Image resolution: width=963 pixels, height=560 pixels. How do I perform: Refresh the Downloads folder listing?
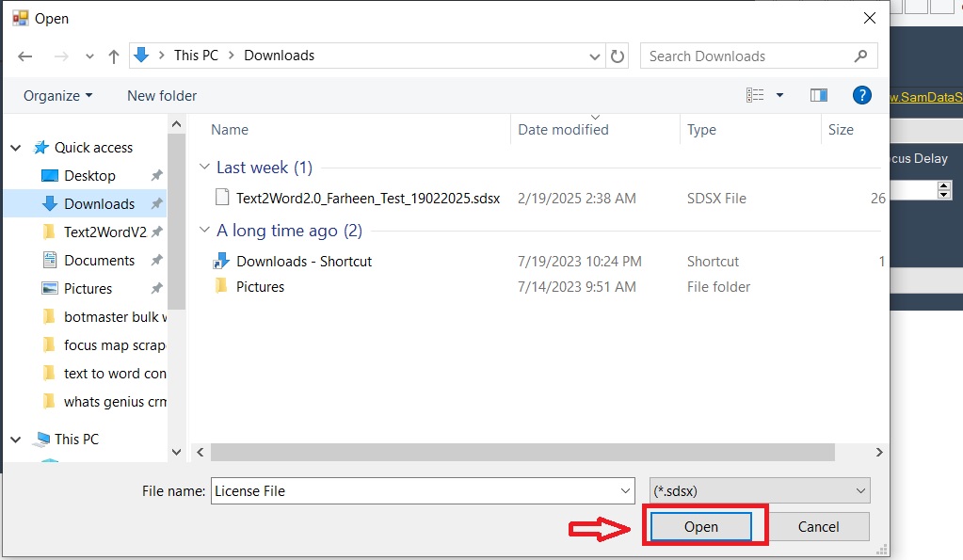[618, 56]
